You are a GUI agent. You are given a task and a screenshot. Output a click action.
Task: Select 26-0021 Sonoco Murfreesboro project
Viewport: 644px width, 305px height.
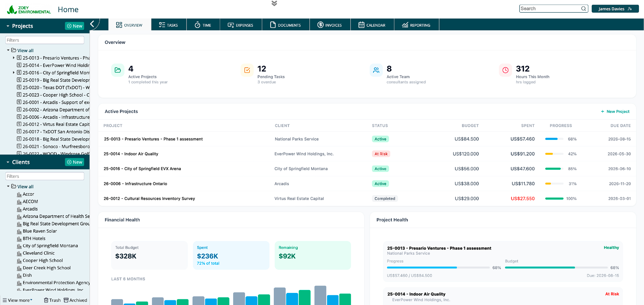tap(54, 146)
